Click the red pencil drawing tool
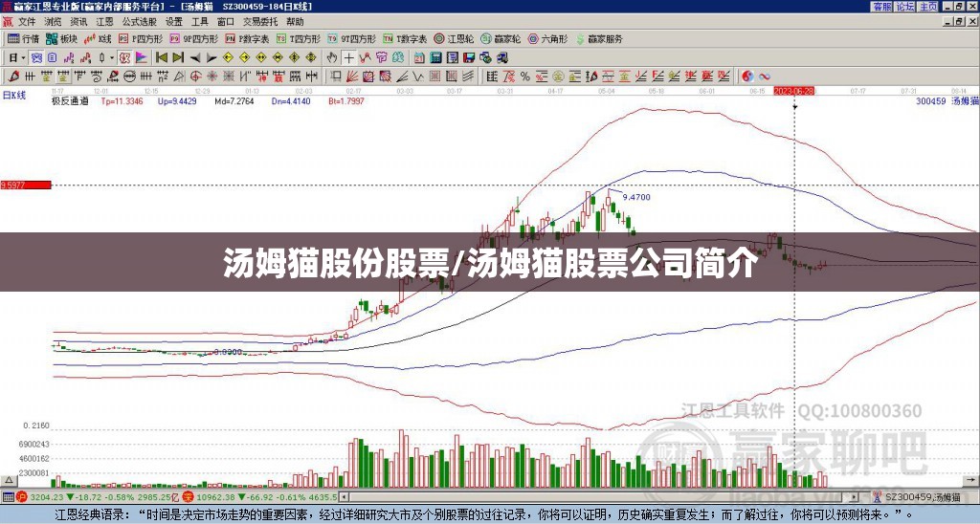 [13, 76]
